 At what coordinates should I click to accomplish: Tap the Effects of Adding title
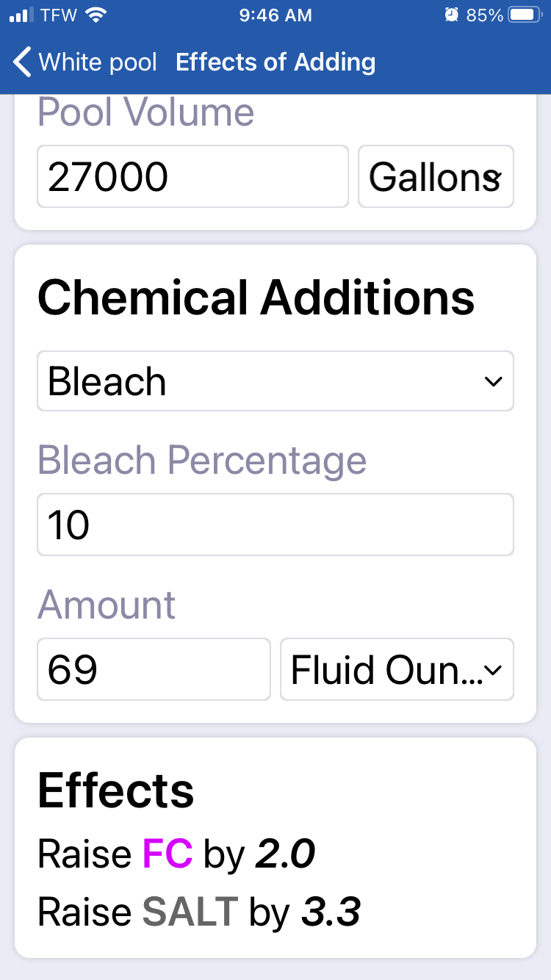tap(275, 62)
